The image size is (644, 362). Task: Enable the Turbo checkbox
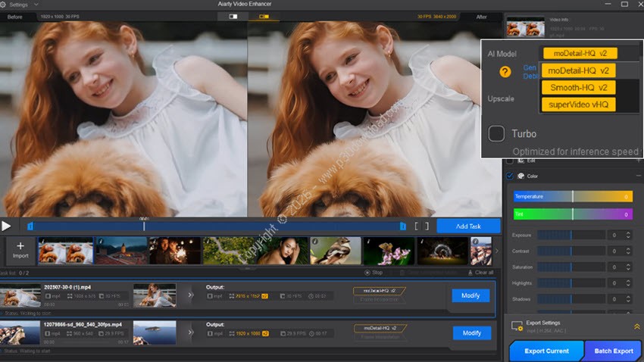497,134
